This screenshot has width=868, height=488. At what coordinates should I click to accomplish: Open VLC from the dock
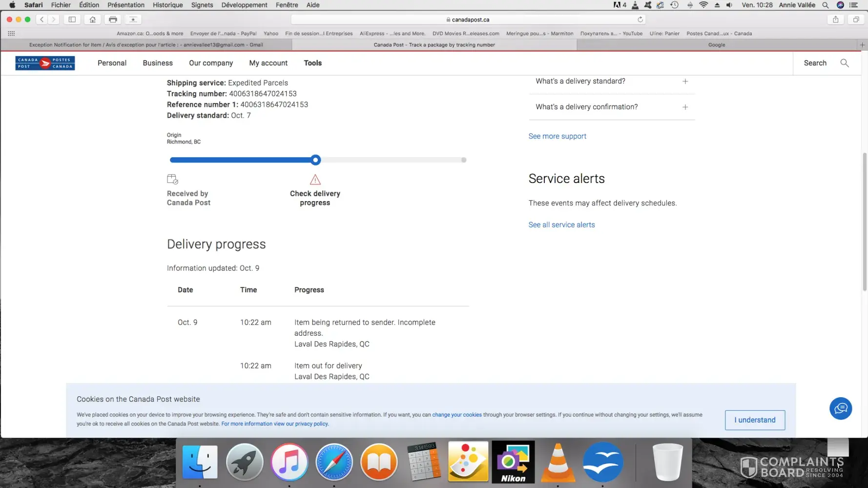(x=558, y=462)
